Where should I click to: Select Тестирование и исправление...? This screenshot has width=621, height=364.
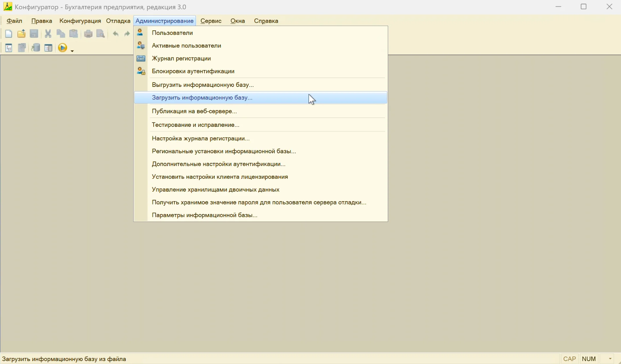(261, 125)
